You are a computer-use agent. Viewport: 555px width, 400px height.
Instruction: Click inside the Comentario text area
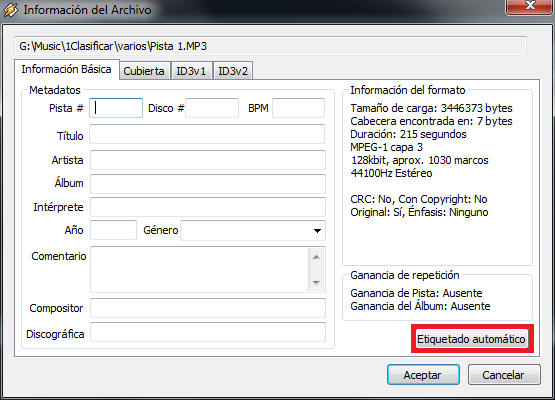point(199,270)
